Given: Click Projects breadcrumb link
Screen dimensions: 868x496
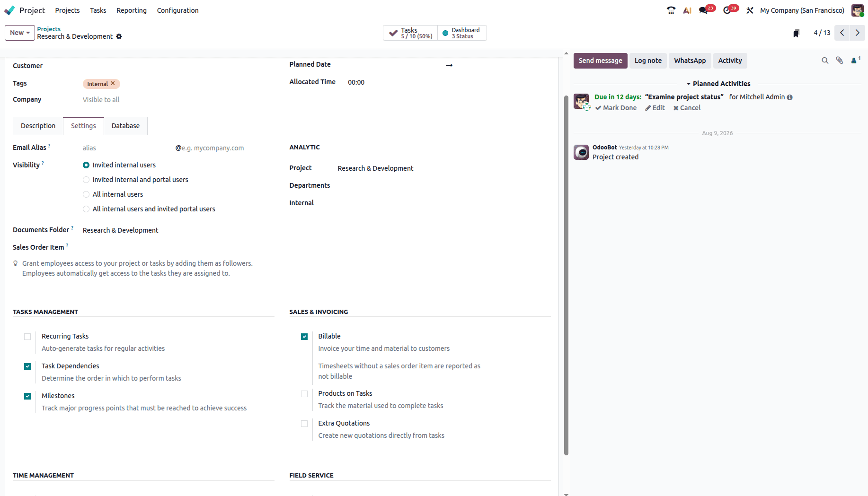Looking at the screenshot, I should coord(49,29).
